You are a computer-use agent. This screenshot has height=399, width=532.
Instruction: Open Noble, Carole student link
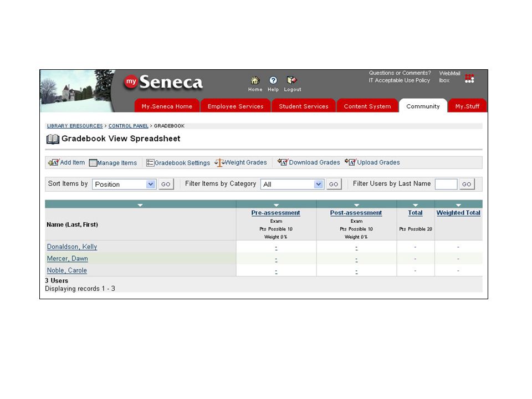[x=67, y=270]
